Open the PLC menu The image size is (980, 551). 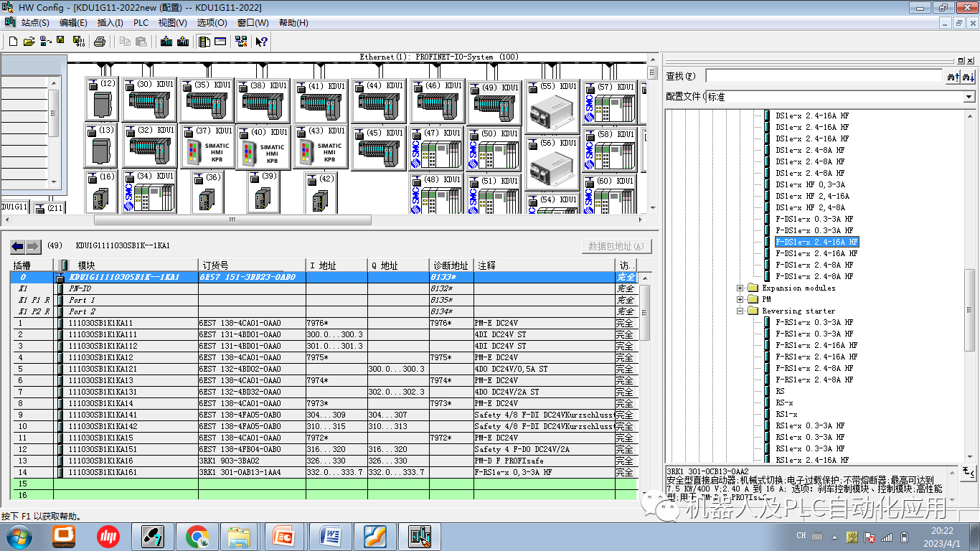(141, 22)
